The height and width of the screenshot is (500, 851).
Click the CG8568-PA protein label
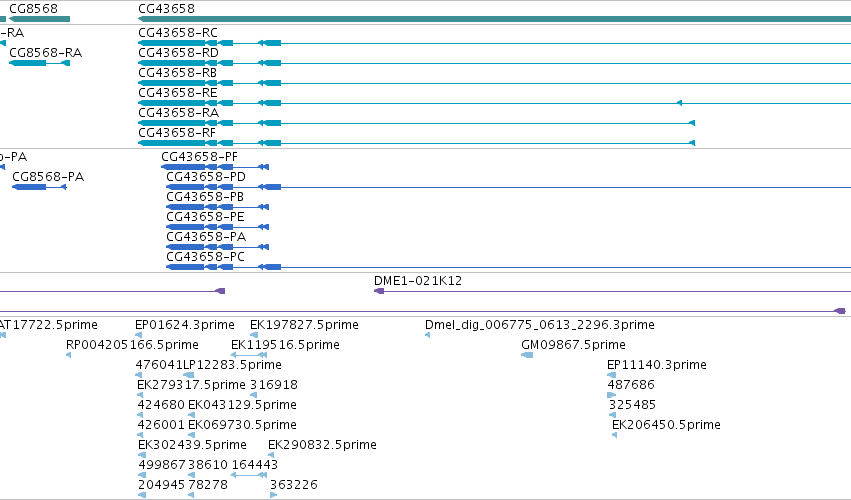pos(48,177)
